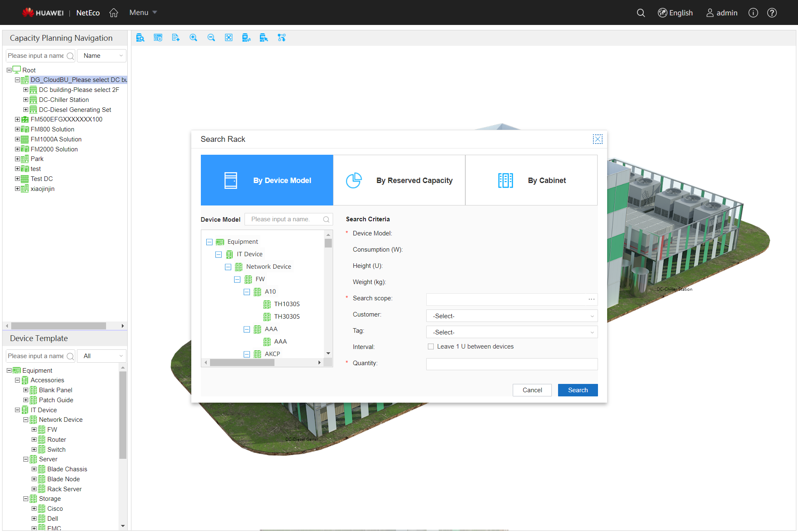
Task: Click the info circle icon in header
Action: click(x=753, y=13)
